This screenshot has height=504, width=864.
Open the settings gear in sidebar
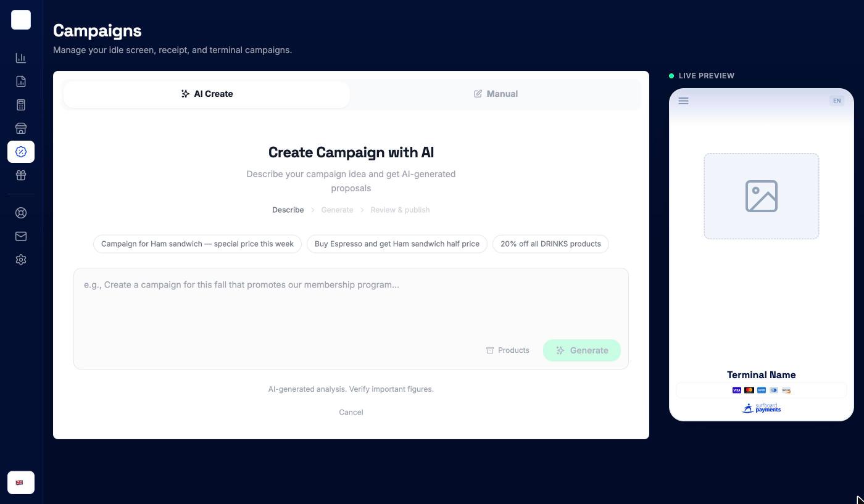click(x=21, y=260)
